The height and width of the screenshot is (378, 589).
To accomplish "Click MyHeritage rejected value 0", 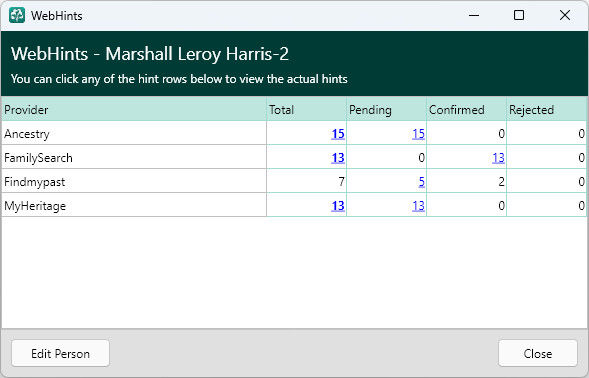I will click(x=581, y=206).
